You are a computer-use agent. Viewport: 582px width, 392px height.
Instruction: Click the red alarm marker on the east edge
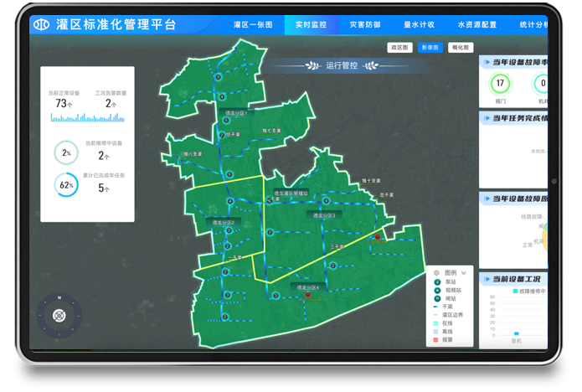point(378,237)
